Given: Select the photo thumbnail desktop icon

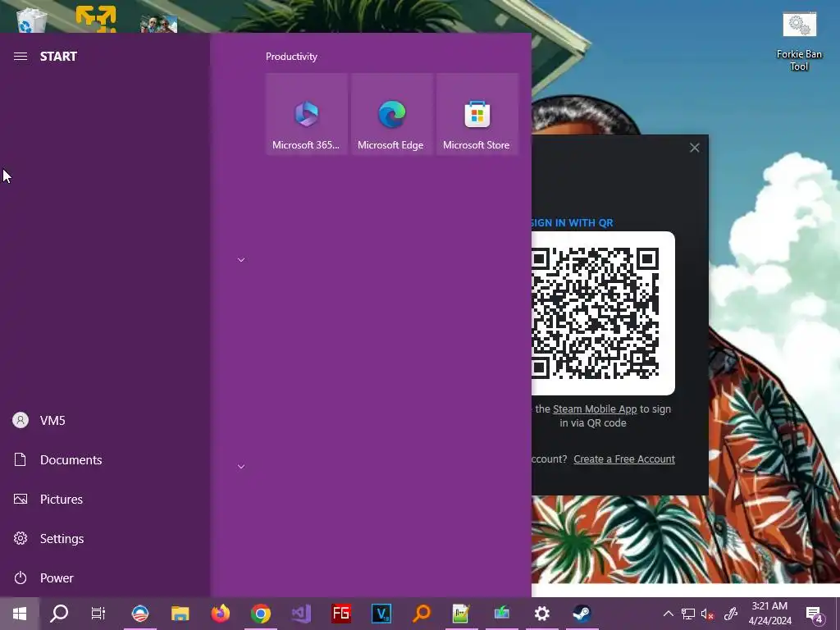Looking at the screenshot, I should pos(158,24).
